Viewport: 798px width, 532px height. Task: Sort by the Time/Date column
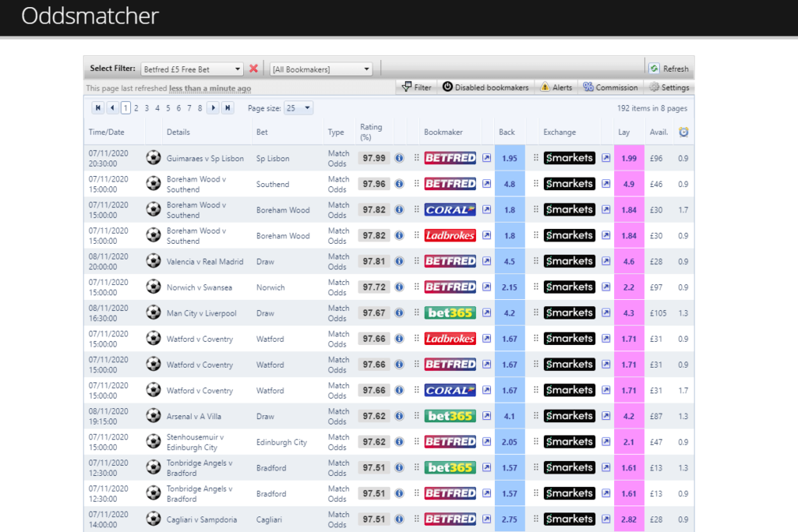(106, 132)
